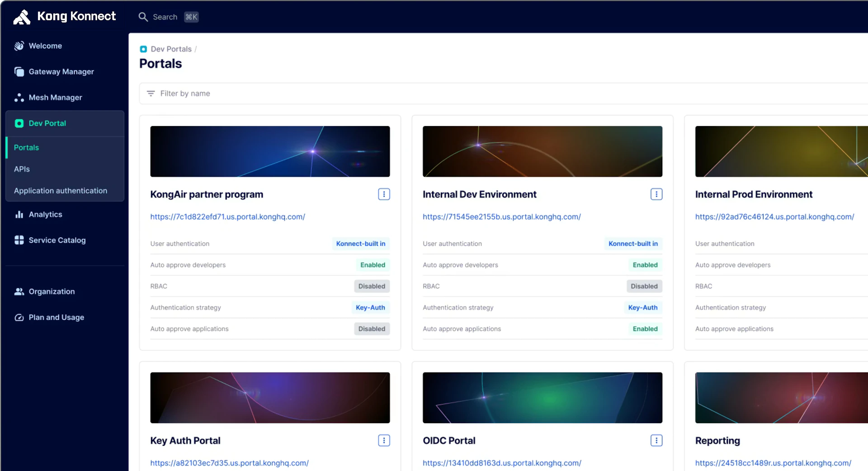Click the Plan and Usage gauge icon
Screen dimensions: 868x471
pos(19,317)
